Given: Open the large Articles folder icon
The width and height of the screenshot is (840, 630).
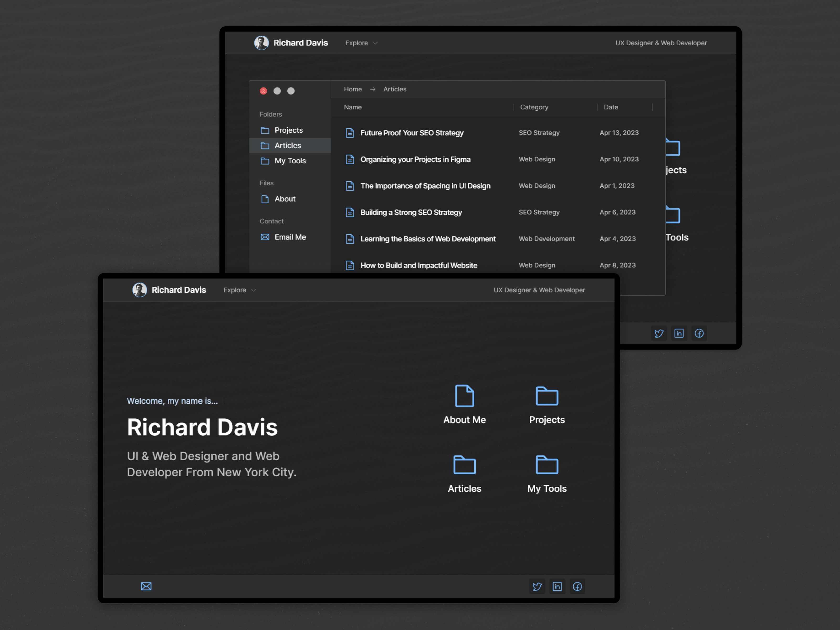Looking at the screenshot, I should 464,465.
